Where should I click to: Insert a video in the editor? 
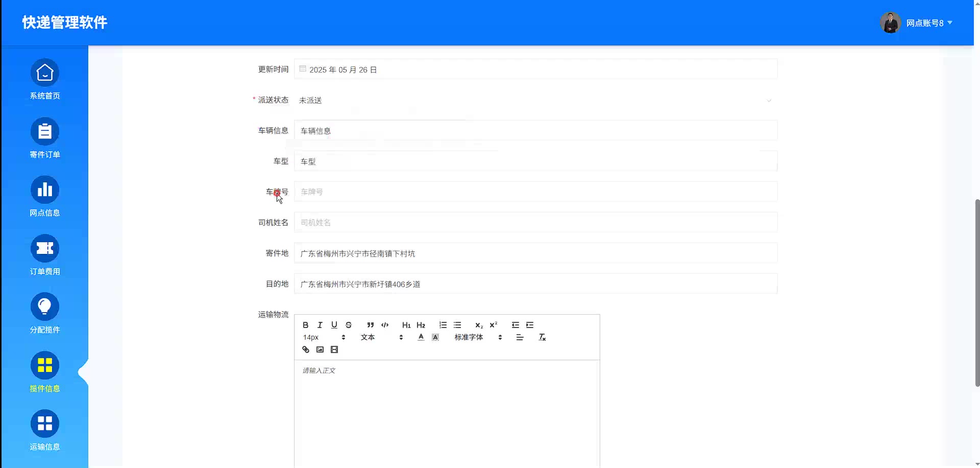[x=334, y=349]
